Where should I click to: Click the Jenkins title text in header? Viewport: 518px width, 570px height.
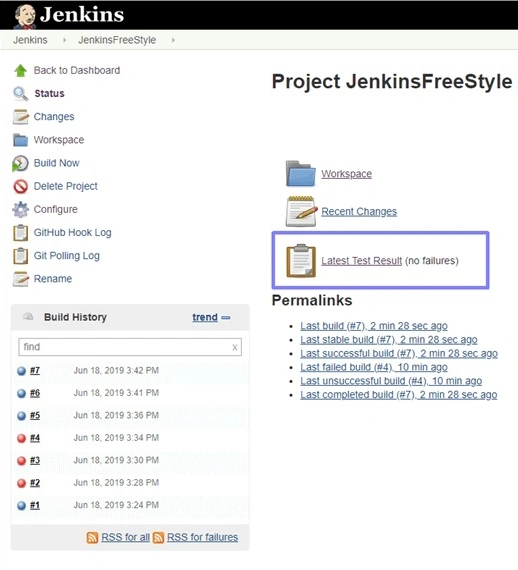(82, 15)
